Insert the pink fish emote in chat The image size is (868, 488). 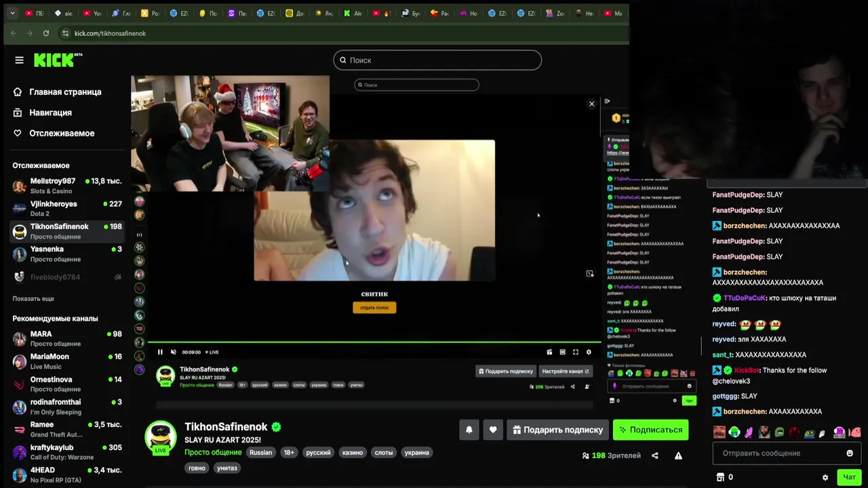(x=854, y=432)
